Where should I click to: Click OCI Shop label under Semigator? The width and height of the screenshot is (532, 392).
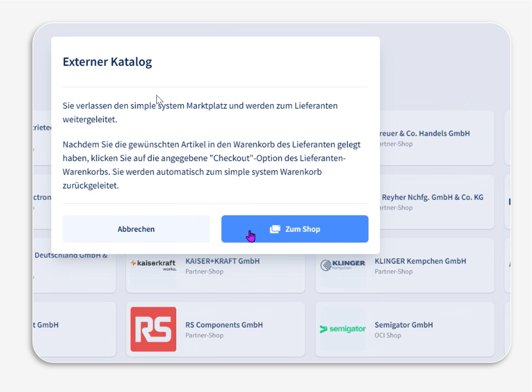(x=388, y=335)
